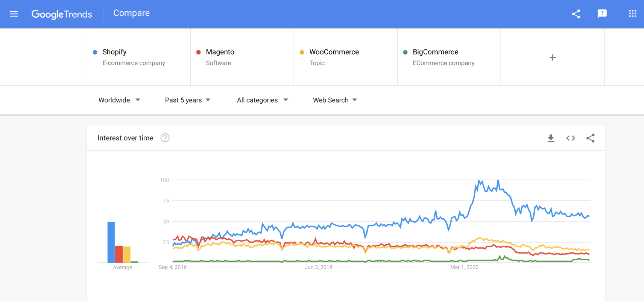
Task: Select the Shopify search term
Action: pos(114,52)
